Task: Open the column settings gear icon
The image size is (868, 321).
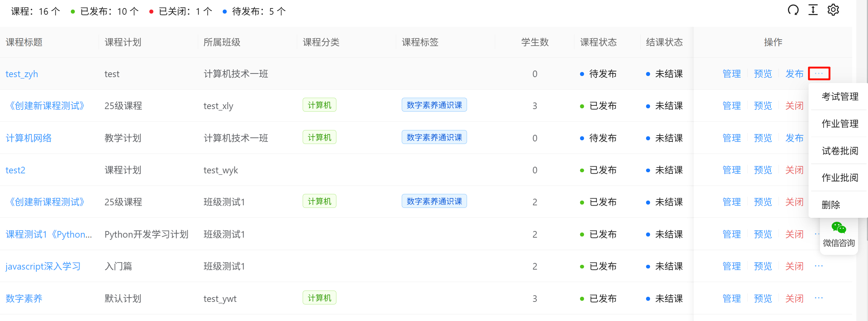Action: coord(833,10)
